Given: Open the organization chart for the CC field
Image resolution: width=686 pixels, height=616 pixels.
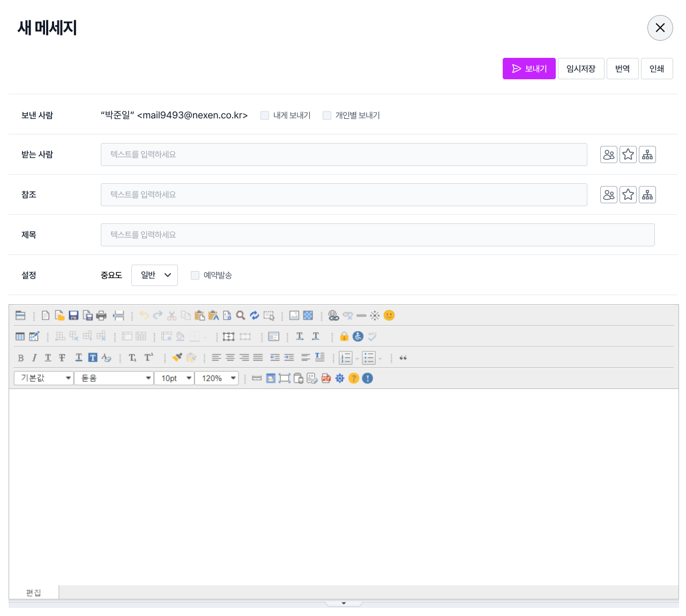Looking at the screenshot, I should click(x=647, y=195).
